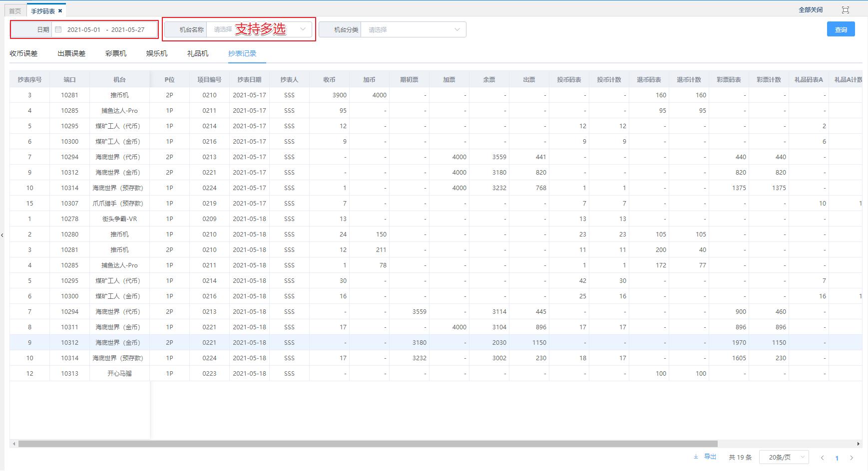The width and height of the screenshot is (868, 471).
Task: Switch to the 首页 tab
Action: 15,10
